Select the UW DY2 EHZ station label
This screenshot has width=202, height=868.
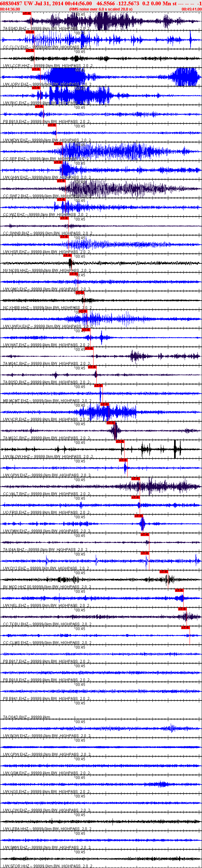46,568
